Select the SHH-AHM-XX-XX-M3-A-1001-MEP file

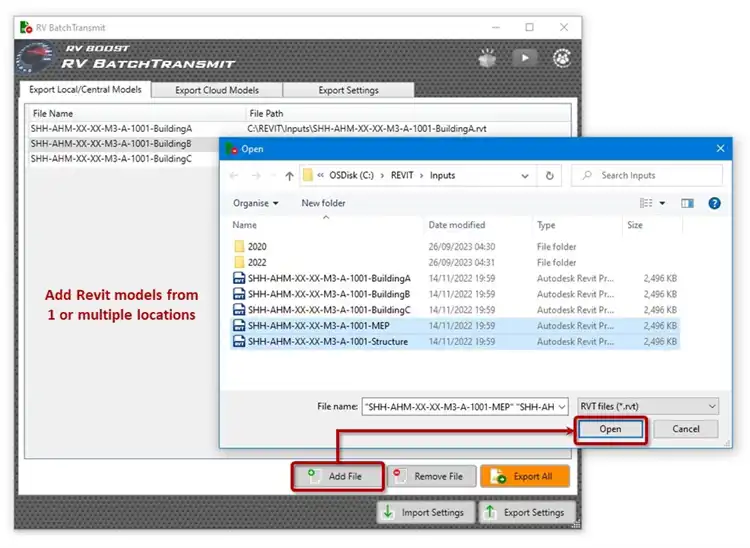455,326
